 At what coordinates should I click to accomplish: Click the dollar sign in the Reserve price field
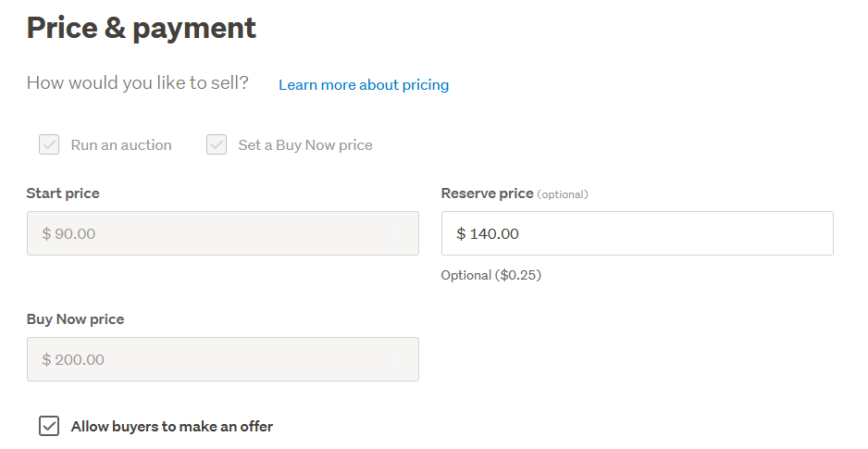(461, 234)
